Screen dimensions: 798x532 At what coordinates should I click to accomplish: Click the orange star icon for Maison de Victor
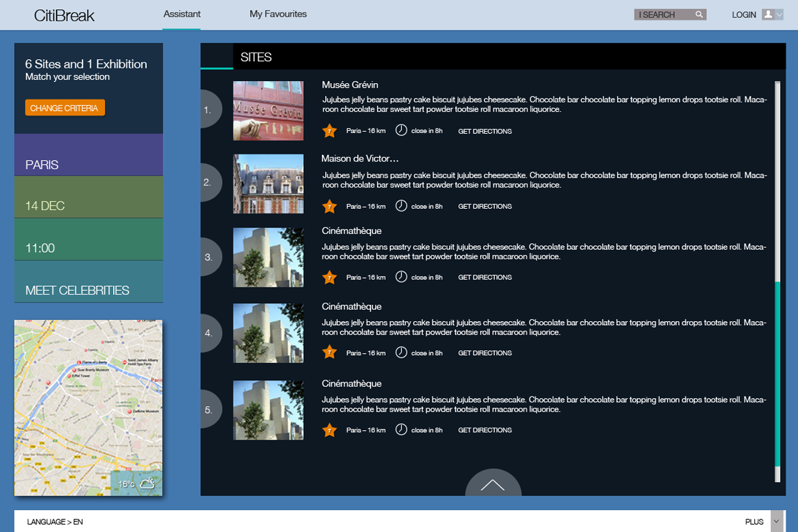point(329,206)
